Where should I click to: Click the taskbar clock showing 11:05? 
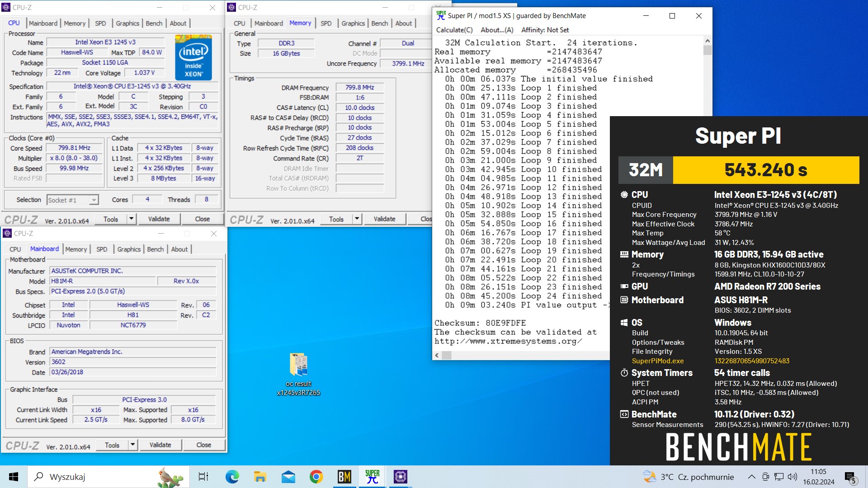[x=819, y=477]
